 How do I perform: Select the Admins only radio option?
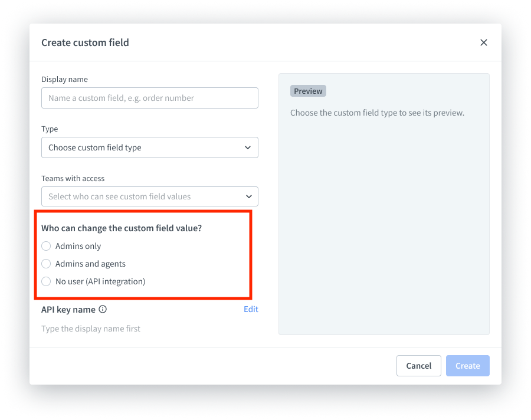tap(46, 246)
